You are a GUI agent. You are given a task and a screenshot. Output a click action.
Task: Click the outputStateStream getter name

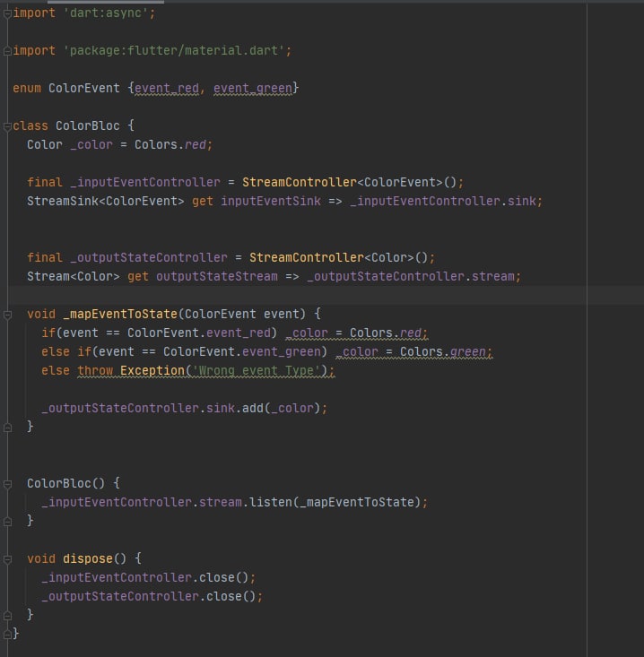click(217, 276)
